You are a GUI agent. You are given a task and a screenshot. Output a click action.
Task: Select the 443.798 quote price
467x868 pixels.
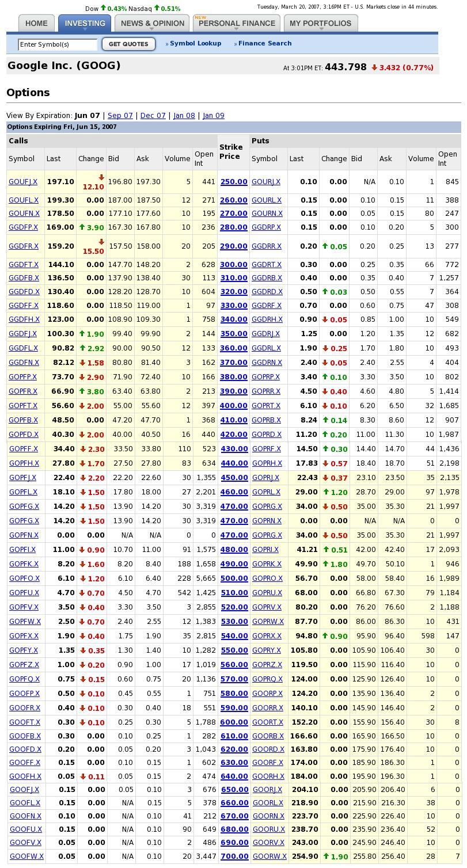pyautogui.click(x=345, y=67)
